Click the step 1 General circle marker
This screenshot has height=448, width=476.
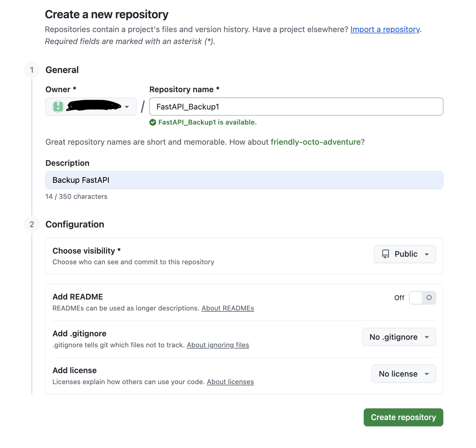32,70
